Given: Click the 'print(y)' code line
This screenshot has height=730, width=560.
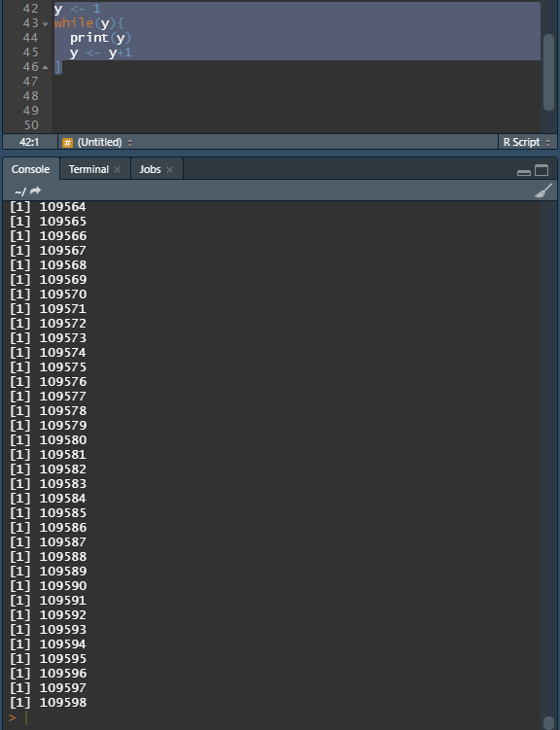Looking at the screenshot, I should pyautogui.click(x=100, y=38).
